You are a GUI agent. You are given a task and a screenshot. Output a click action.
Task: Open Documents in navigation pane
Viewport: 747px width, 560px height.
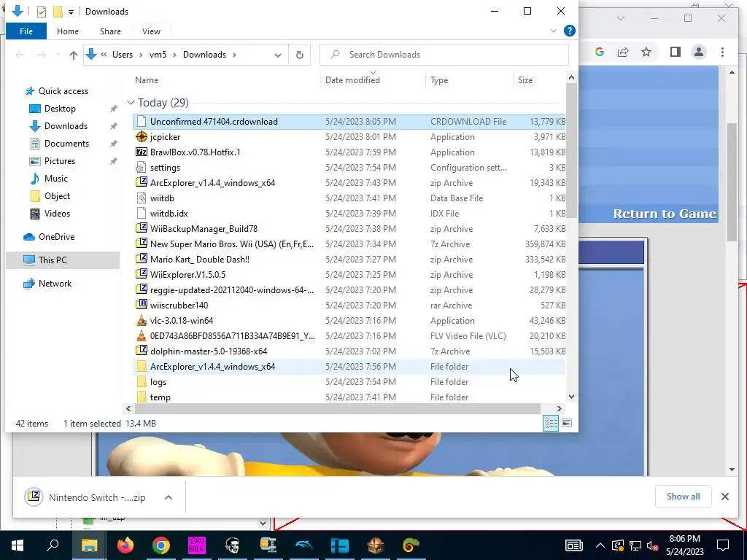click(x=66, y=144)
